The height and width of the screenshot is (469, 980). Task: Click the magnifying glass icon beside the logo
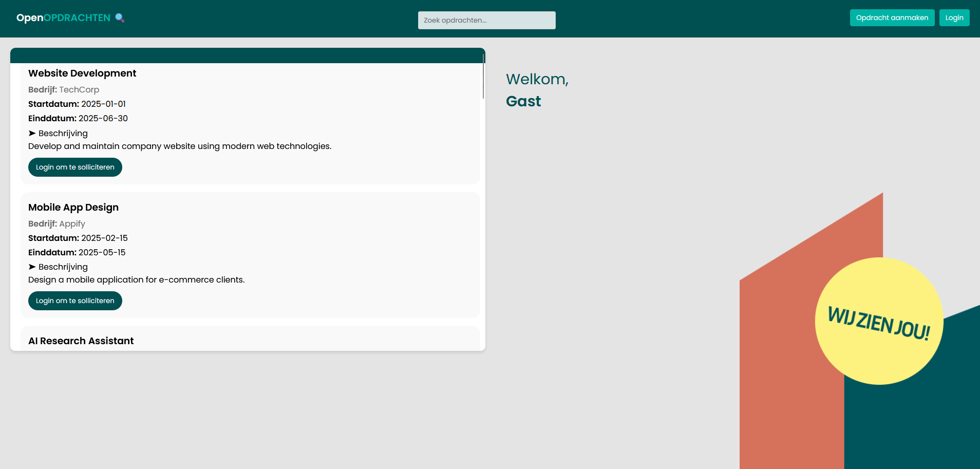(120, 17)
